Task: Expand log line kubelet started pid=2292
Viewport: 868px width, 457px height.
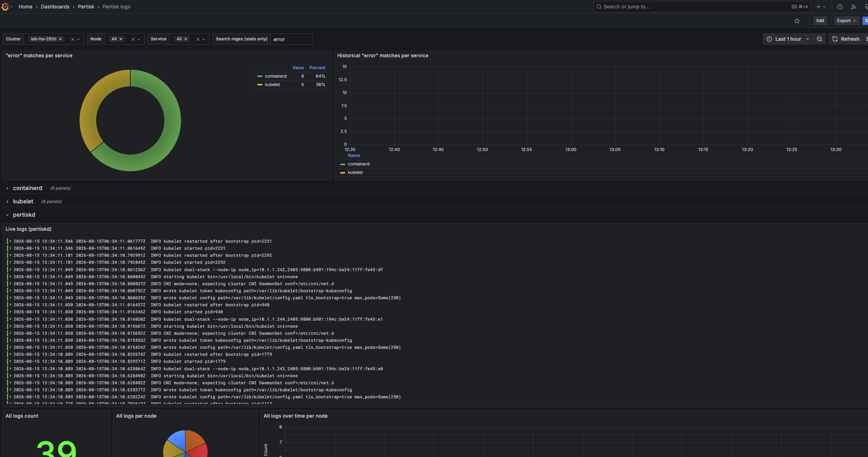Action: [x=11, y=262]
